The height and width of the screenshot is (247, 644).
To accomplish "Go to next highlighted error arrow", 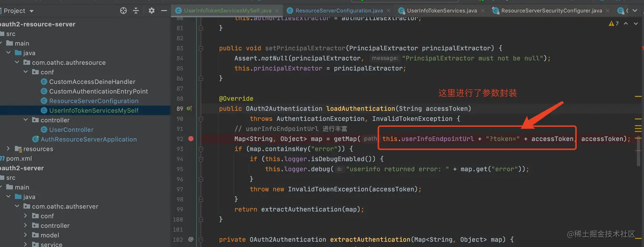I will (635, 23).
